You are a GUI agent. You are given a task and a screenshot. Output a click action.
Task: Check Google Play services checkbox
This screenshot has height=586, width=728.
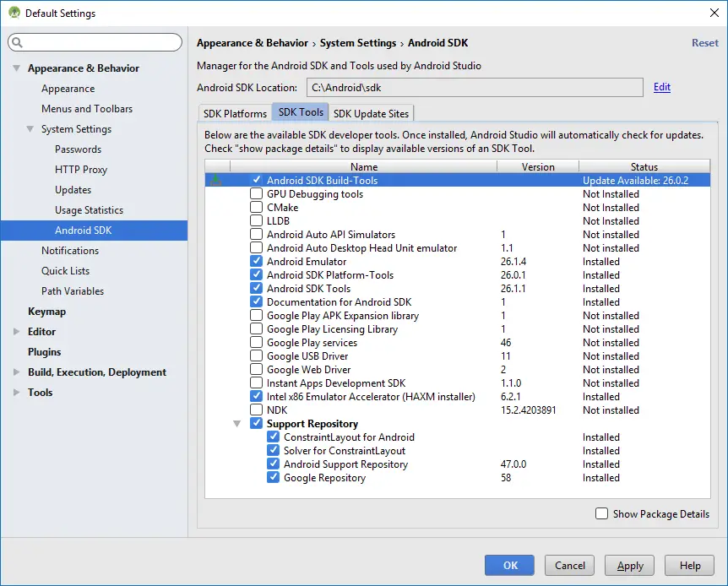[256, 342]
